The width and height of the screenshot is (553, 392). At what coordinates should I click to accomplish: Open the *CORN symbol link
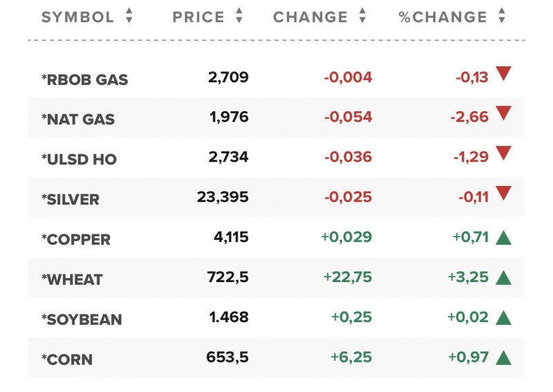coord(67,360)
